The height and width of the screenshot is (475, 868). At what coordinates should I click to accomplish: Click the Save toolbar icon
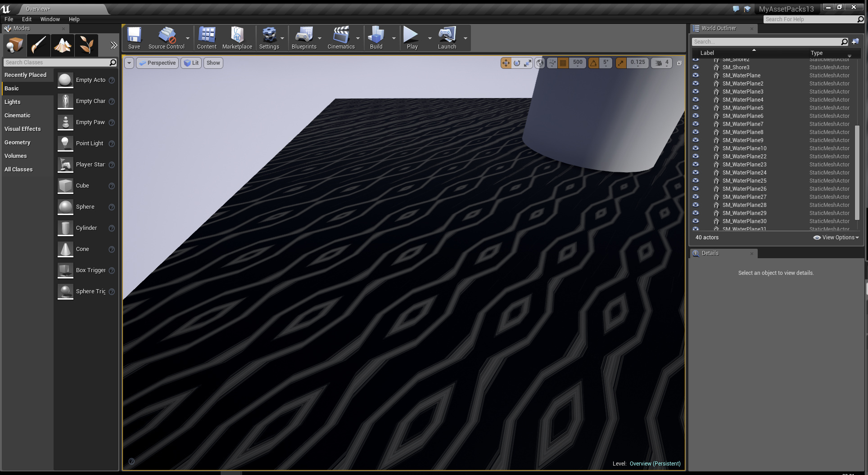point(134,38)
